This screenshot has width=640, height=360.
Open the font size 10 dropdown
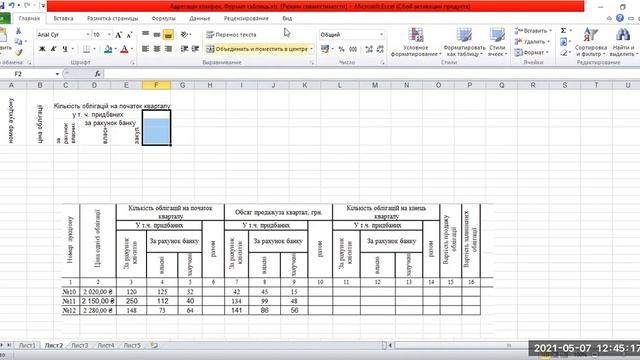109,35
